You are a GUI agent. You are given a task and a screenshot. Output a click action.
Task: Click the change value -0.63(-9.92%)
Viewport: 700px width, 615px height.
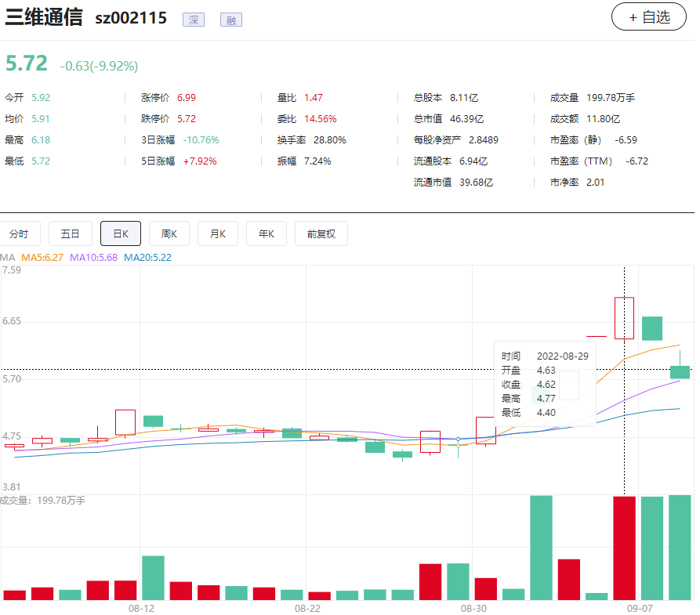99,66
